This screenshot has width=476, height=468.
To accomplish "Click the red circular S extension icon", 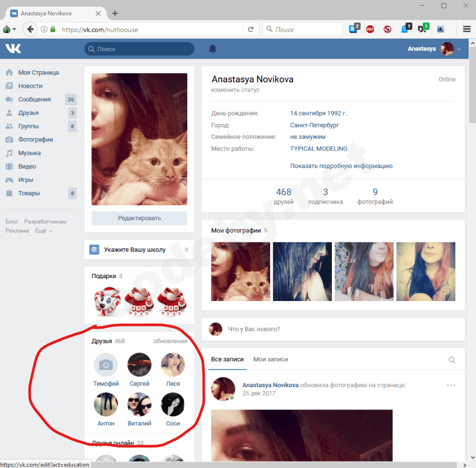I will 387,29.
